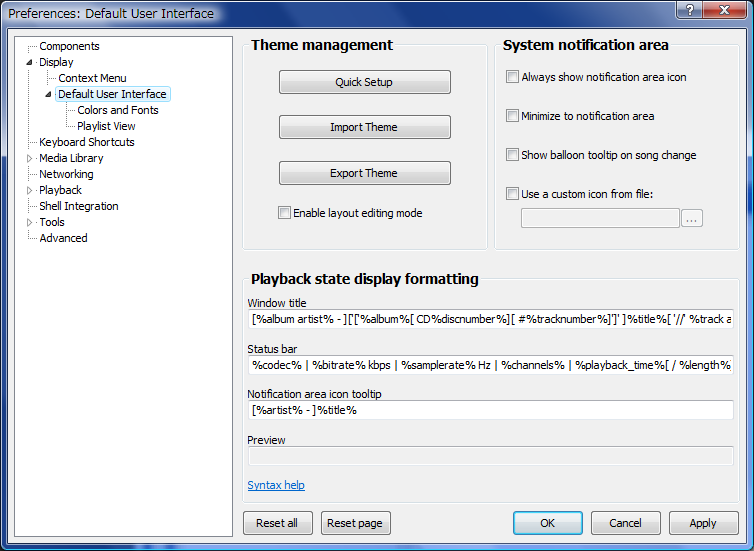Expand the Tools tree node
754x551 pixels.
[x=29, y=222]
